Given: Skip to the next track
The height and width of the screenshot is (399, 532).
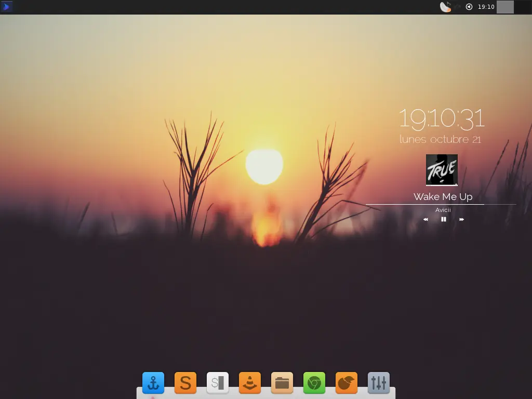Looking at the screenshot, I should pos(461,220).
